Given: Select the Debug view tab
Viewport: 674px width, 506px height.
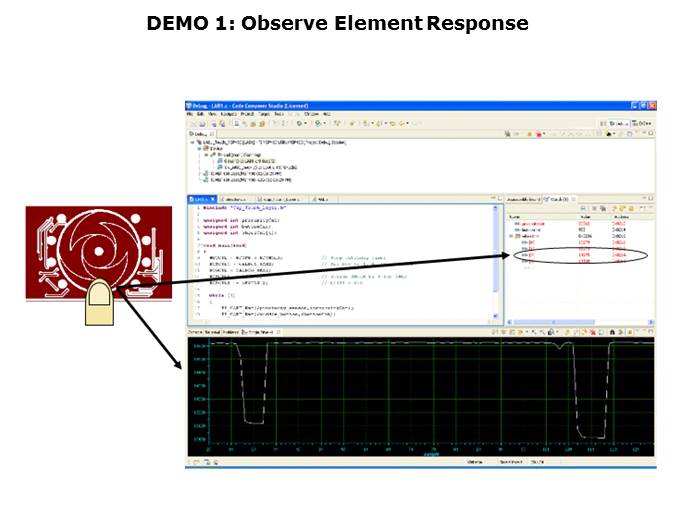Looking at the screenshot, I should pyautogui.click(x=196, y=133).
